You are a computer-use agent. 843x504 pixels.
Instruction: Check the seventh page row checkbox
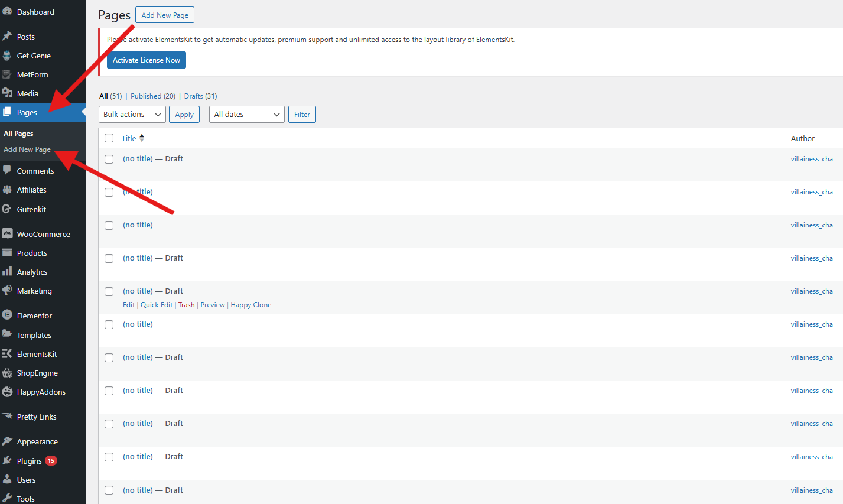point(109,357)
